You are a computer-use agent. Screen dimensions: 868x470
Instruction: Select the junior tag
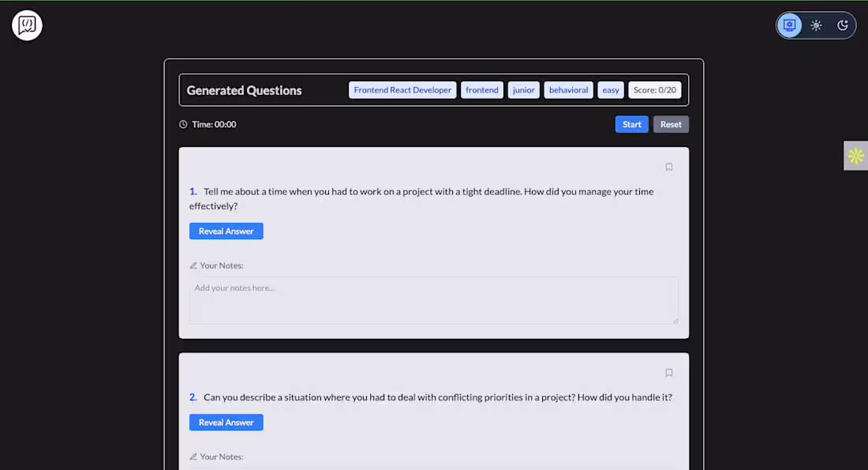(523, 89)
